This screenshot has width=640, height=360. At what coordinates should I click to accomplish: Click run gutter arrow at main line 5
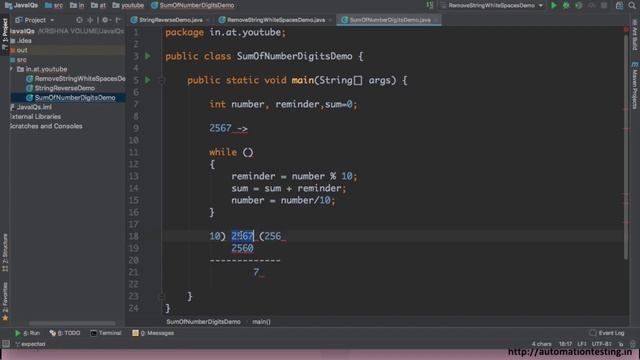148,80
